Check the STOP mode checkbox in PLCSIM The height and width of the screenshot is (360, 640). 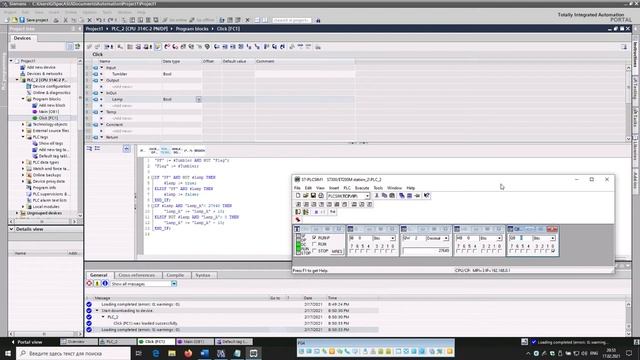[314, 251]
